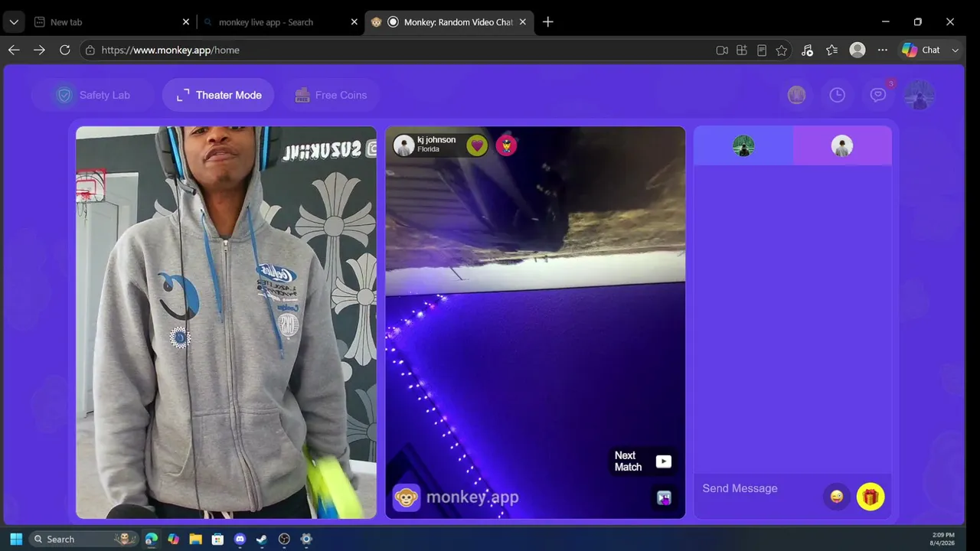This screenshot has width=980, height=551.
Task: Switch to the second chat tab with white avatar
Action: tap(842, 145)
